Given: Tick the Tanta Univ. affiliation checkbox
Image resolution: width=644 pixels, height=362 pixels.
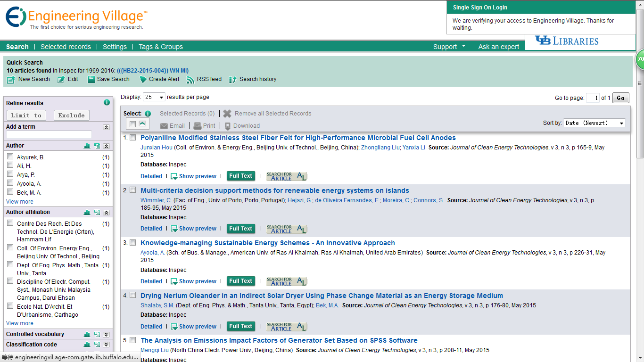Looking at the screenshot, I should pyautogui.click(x=10, y=265).
